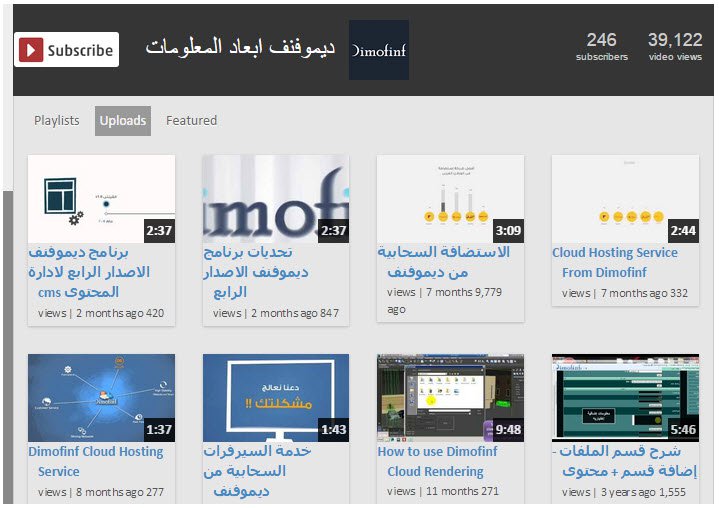The height and width of the screenshot is (508, 719).
Task: Open the Arabic title under 1:43 video
Action: [x=257, y=471]
